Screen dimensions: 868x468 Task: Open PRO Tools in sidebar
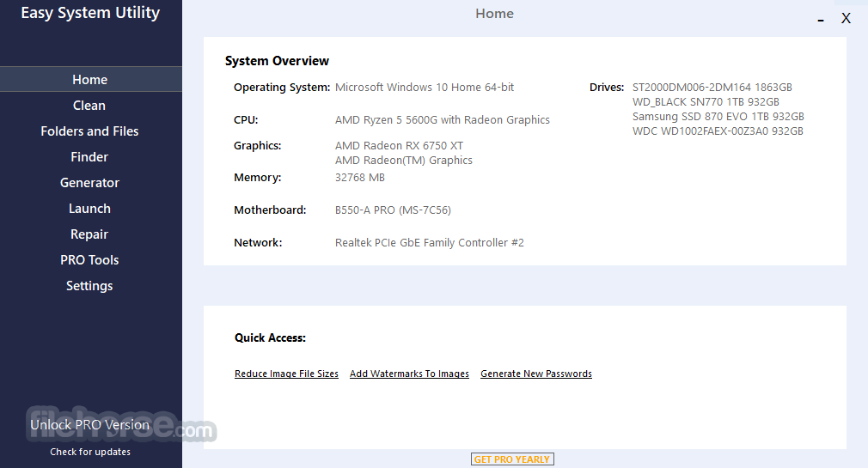point(89,260)
